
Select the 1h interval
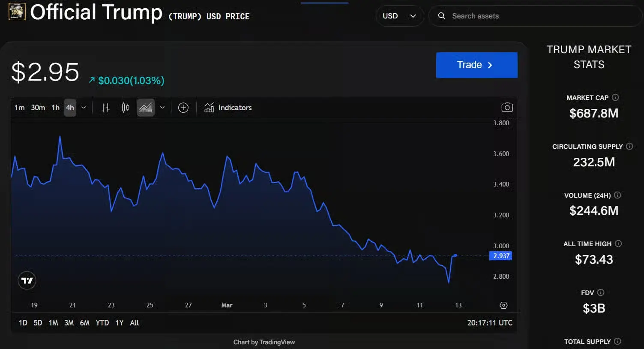click(x=56, y=108)
